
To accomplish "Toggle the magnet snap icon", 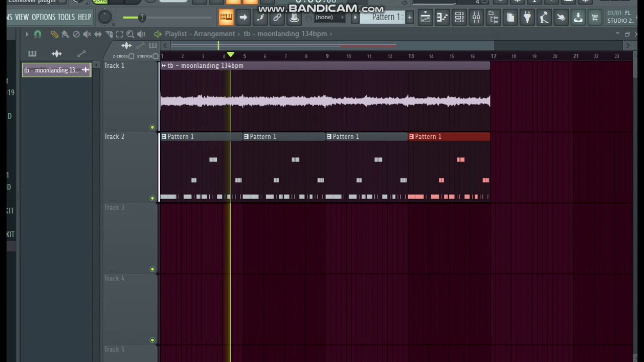I will tap(38, 34).
